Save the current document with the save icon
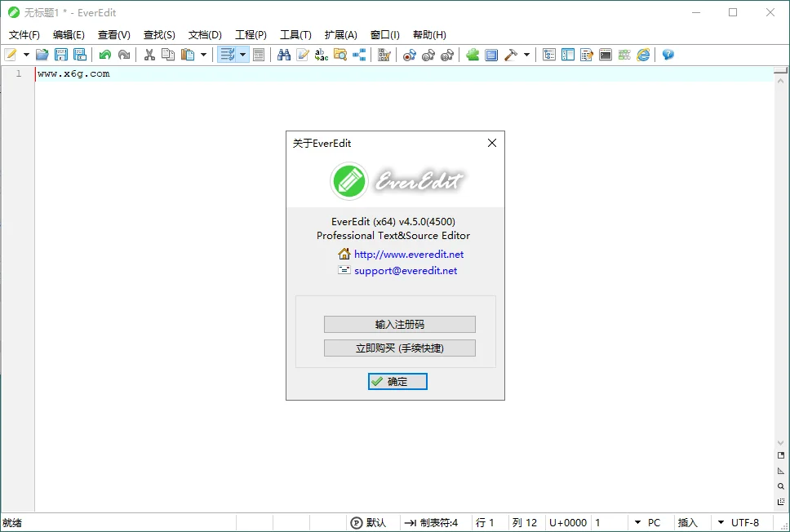 [60, 54]
